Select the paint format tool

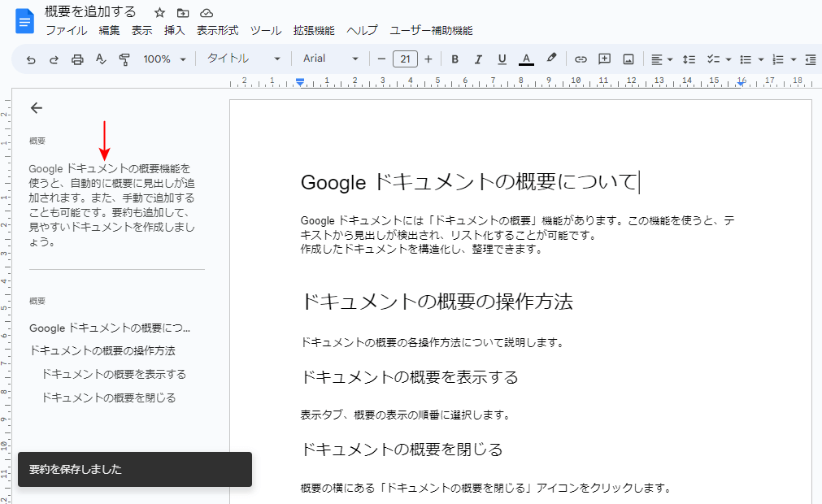124,59
